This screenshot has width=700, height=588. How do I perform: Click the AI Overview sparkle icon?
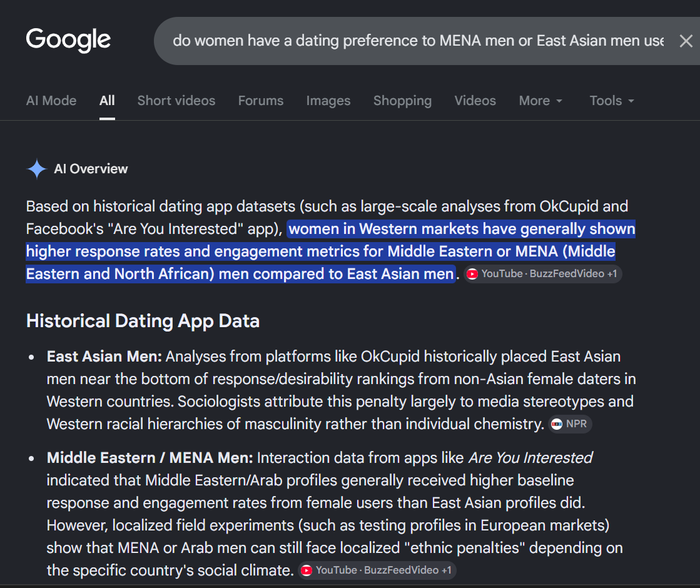pyautogui.click(x=37, y=169)
